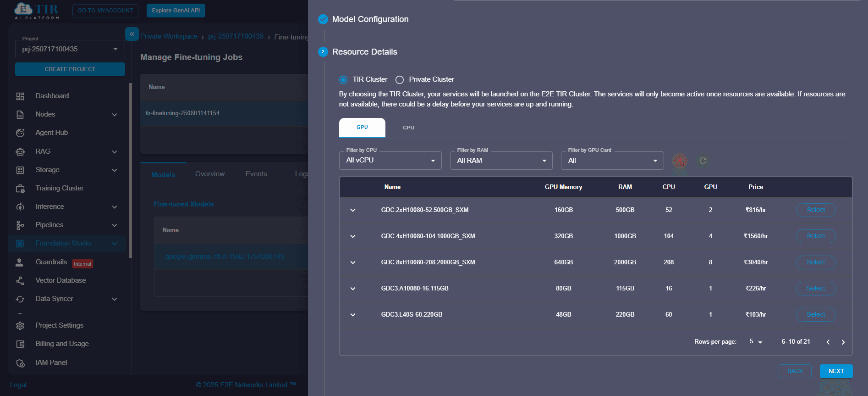Open the Project selector dropdown
868x396 pixels.
(70, 49)
